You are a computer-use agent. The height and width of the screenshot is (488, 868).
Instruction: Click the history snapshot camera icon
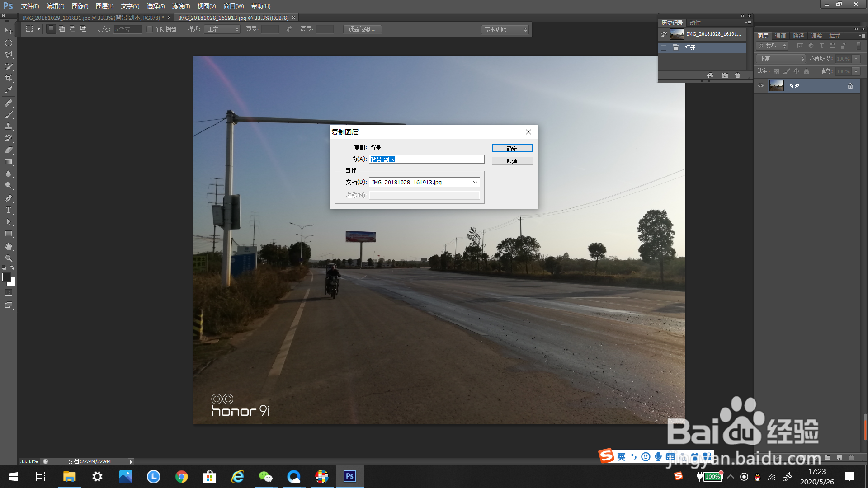pyautogui.click(x=725, y=75)
